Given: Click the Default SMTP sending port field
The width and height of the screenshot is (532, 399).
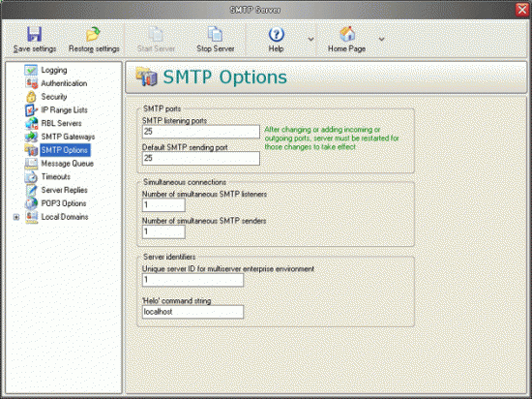Looking at the screenshot, I should (x=201, y=158).
